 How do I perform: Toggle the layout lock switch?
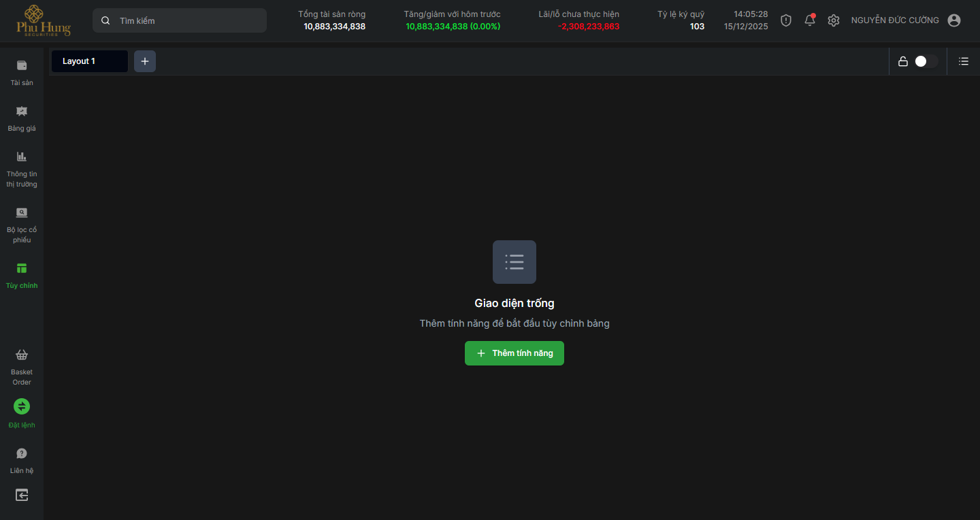[925, 61]
